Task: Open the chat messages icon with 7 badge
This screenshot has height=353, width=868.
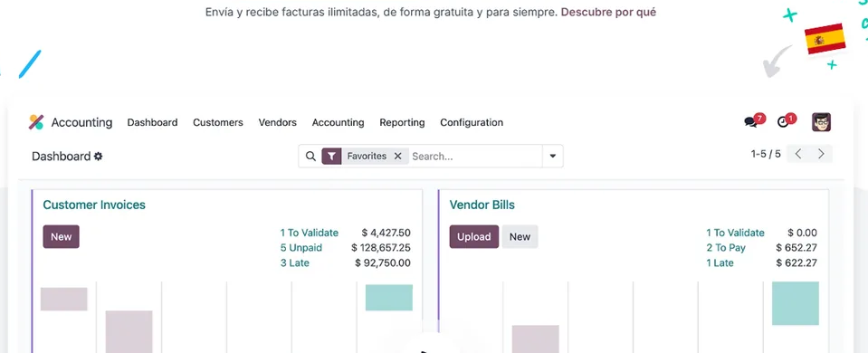Action: pyautogui.click(x=751, y=121)
